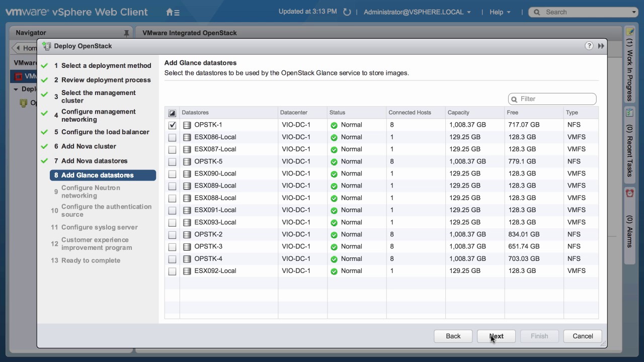Click the Next button

click(x=496, y=336)
